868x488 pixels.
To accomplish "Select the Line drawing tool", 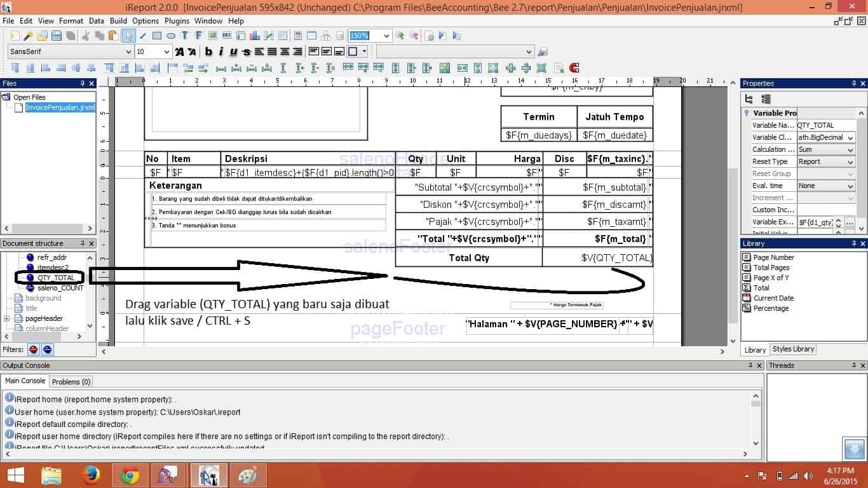I will coord(143,36).
